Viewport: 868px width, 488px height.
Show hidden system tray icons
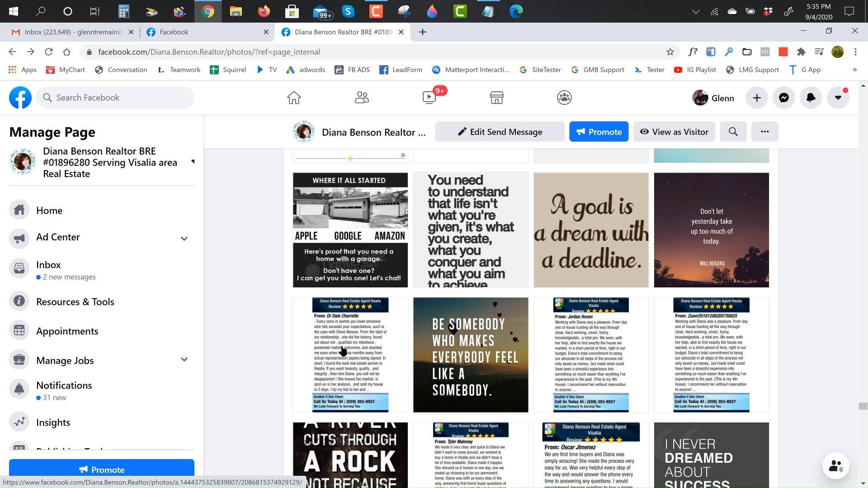[696, 12]
